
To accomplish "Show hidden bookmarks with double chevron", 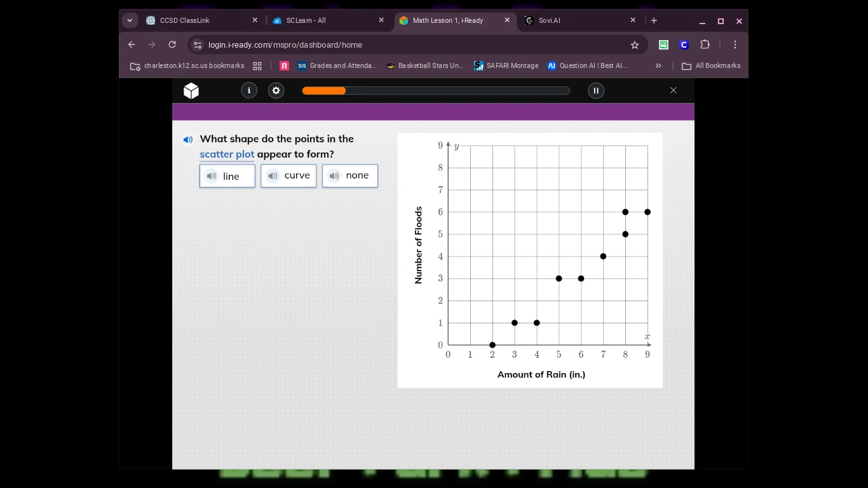I will click(x=658, y=65).
